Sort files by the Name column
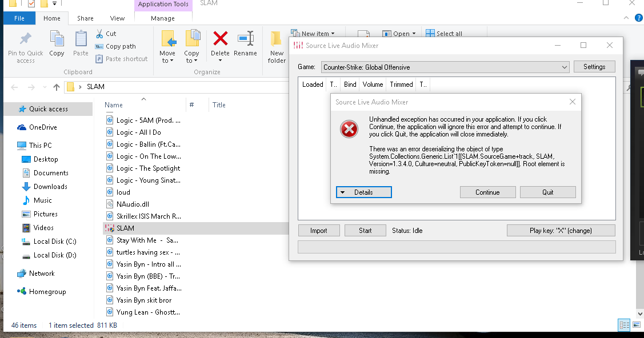The image size is (644, 338). tap(113, 105)
